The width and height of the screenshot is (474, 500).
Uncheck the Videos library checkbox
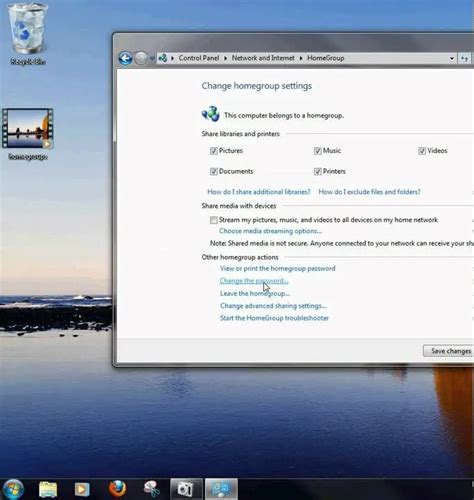pyautogui.click(x=422, y=151)
